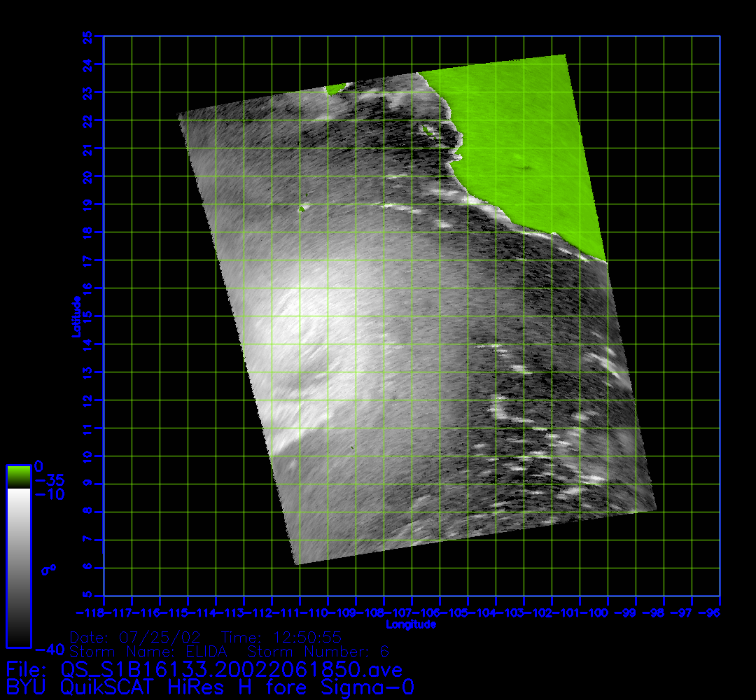Click the Date: 07/25/02 text
The width and height of the screenshot is (756, 700).
coord(136,638)
